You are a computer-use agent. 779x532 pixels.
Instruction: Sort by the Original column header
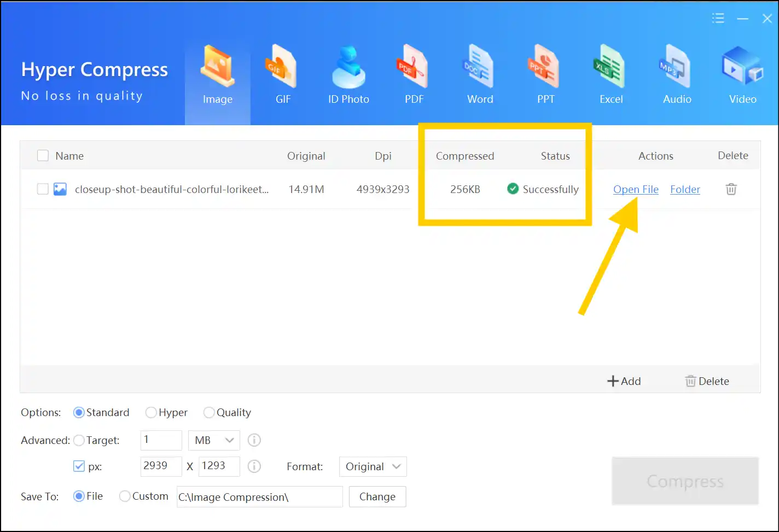tap(306, 156)
